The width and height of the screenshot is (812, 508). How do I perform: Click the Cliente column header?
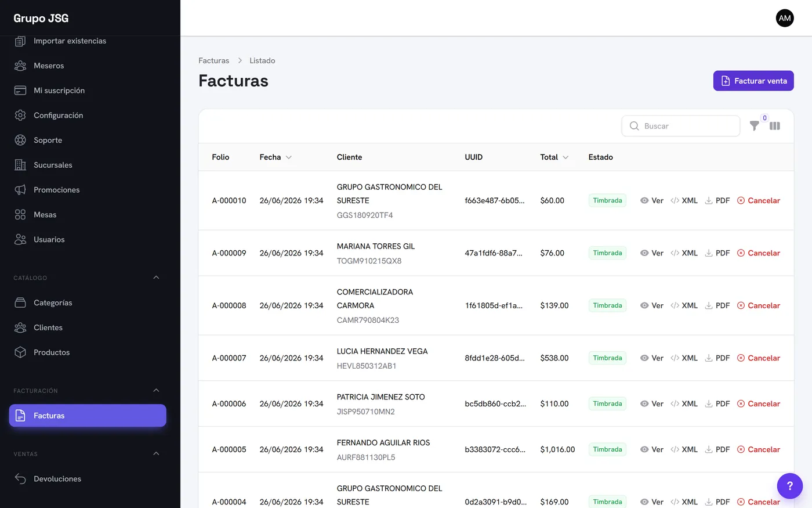(349, 157)
